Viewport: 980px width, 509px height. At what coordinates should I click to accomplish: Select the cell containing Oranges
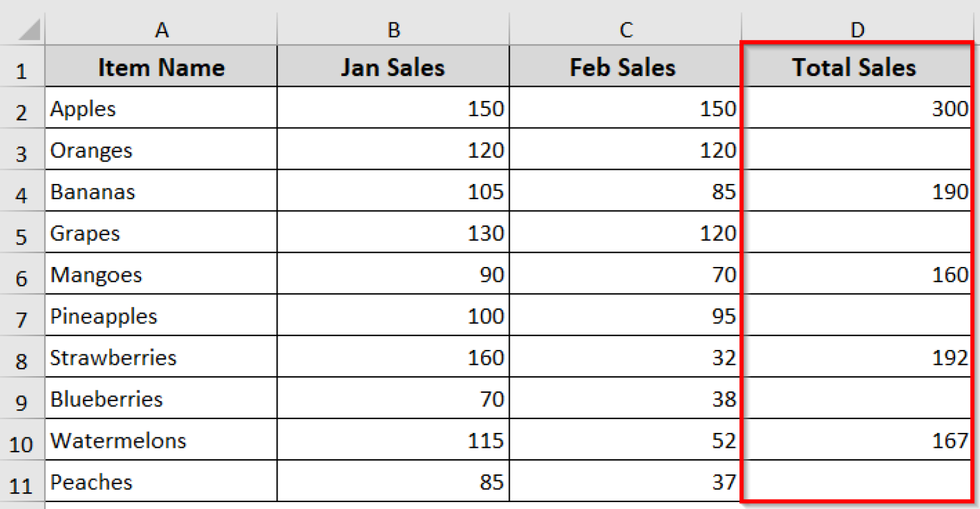click(161, 149)
